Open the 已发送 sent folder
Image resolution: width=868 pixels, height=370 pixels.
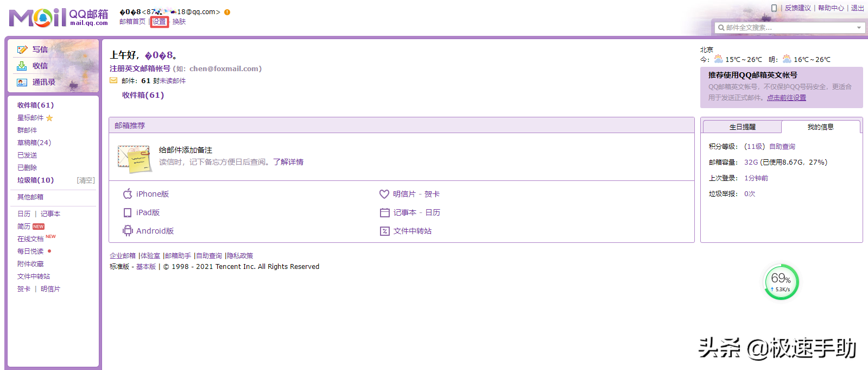27,155
